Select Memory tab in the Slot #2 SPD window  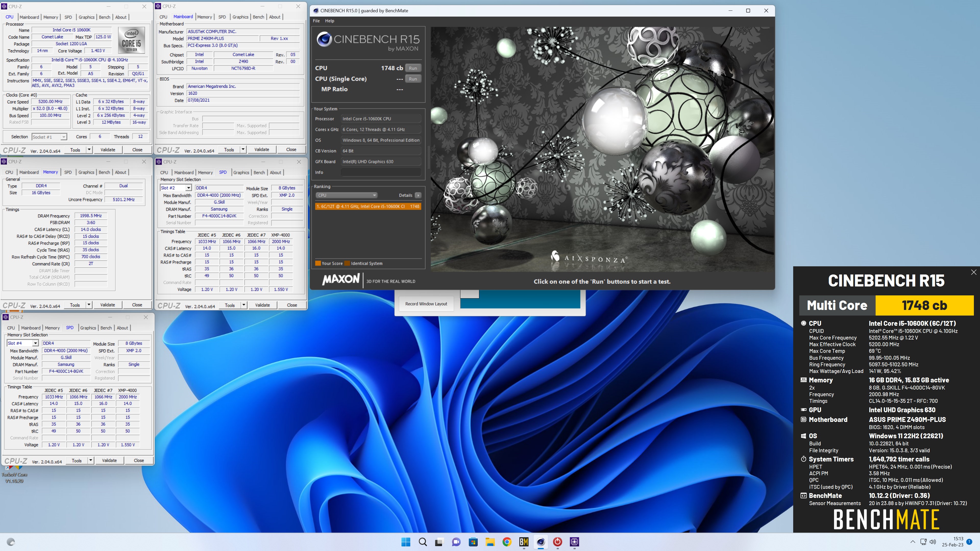(205, 173)
